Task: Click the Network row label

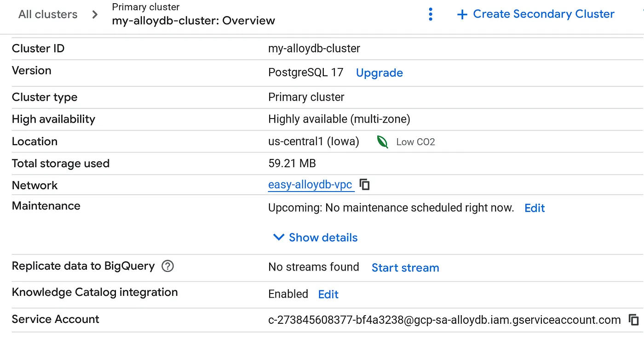Action: [x=35, y=186]
